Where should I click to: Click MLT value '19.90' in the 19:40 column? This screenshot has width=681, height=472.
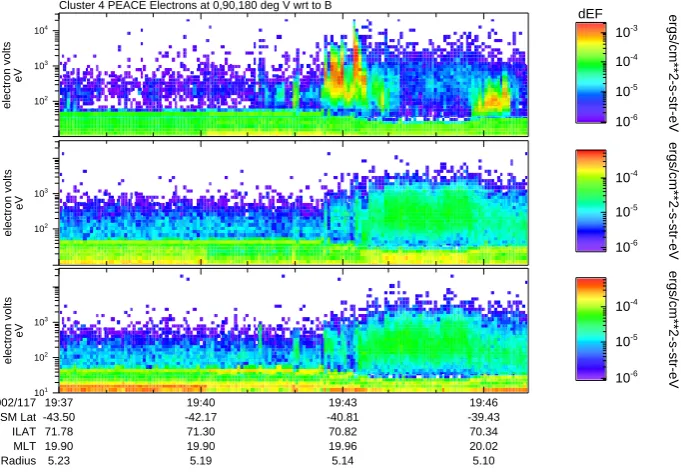pyautogui.click(x=201, y=446)
